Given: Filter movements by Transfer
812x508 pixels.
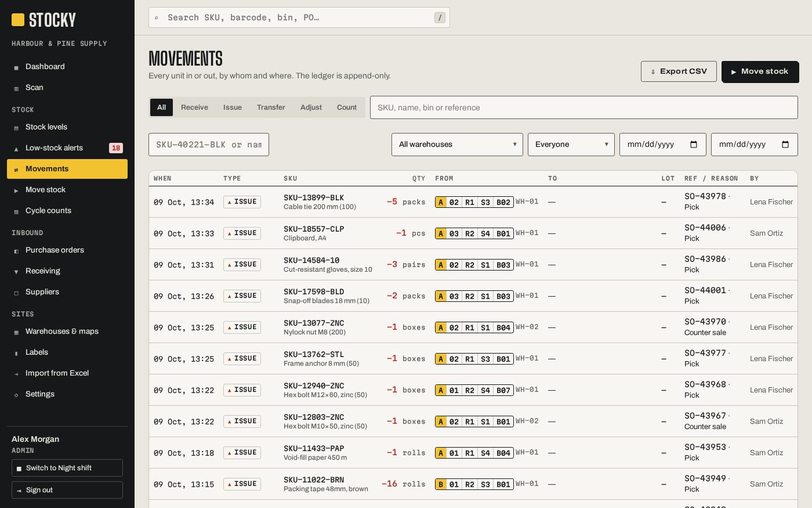Looking at the screenshot, I should click(x=271, y=107).
